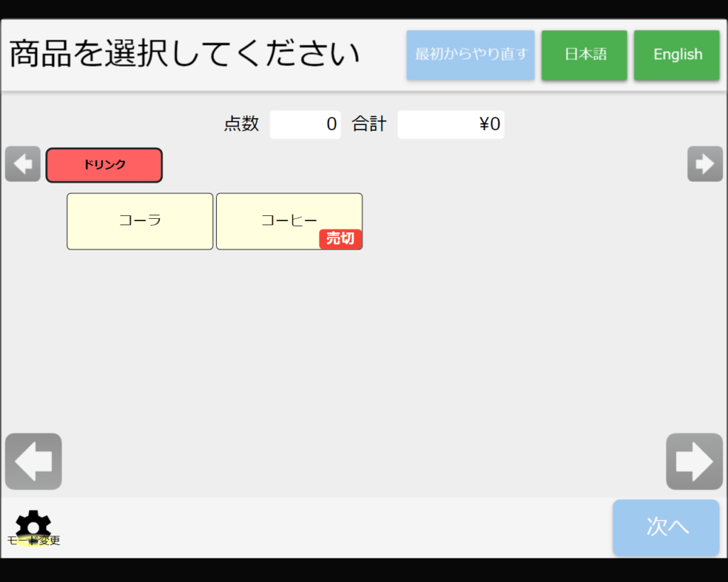Click small left arrow beside ドリンク category

(x=23, y=164)
